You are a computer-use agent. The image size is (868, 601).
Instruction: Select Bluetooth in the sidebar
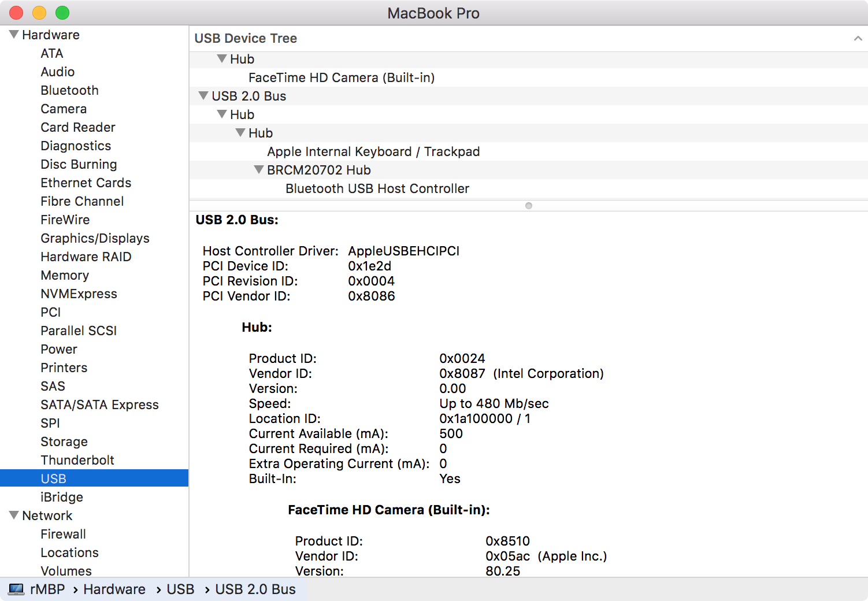point(69,90)
